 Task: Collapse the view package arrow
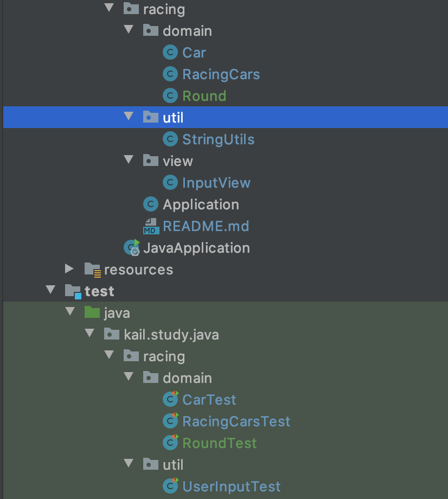coord(129,159)
